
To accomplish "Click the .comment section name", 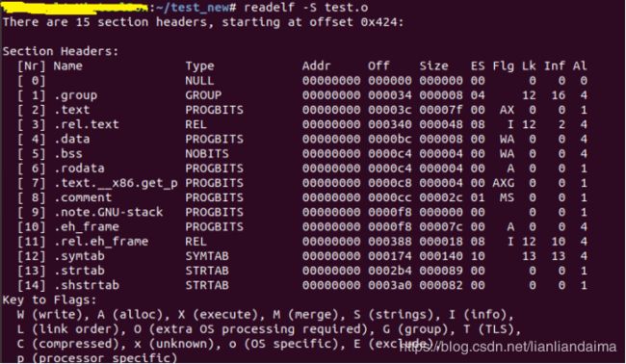I will [83, 197].
